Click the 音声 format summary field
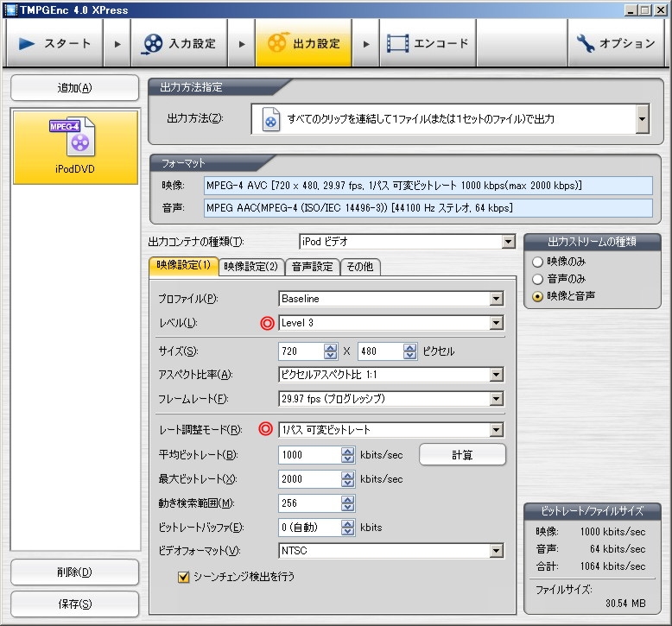 click(428, 208)
